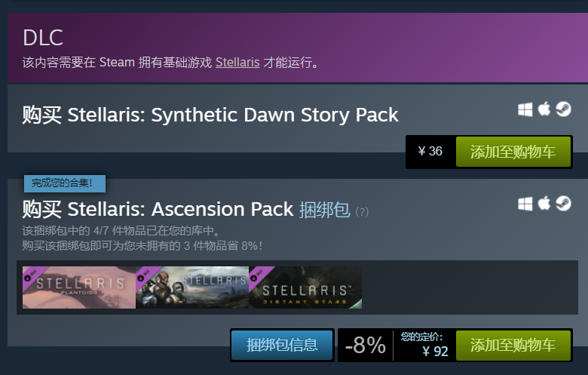The image size is (588, 375).
Task: Click the 购买 Stellaris: Ascension Pack title
Action: [158, 210]
